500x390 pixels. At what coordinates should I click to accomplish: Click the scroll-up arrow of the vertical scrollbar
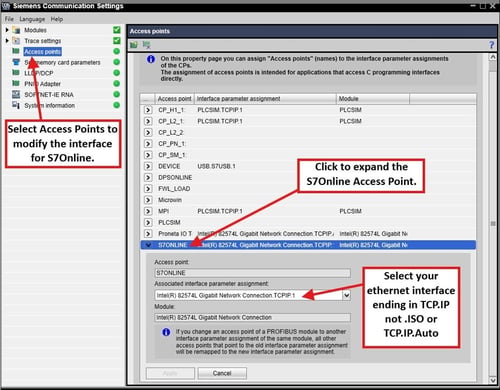point(493,57)
